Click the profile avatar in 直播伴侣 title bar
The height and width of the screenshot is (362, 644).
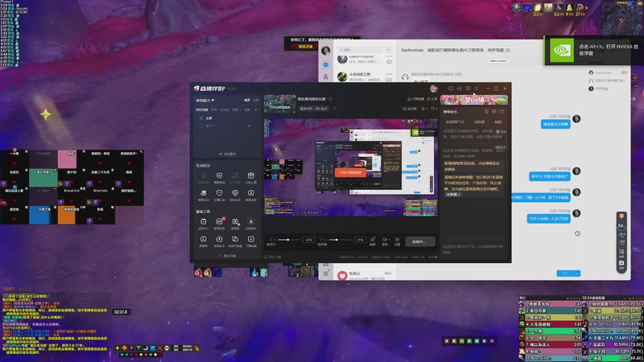(434, 88)
